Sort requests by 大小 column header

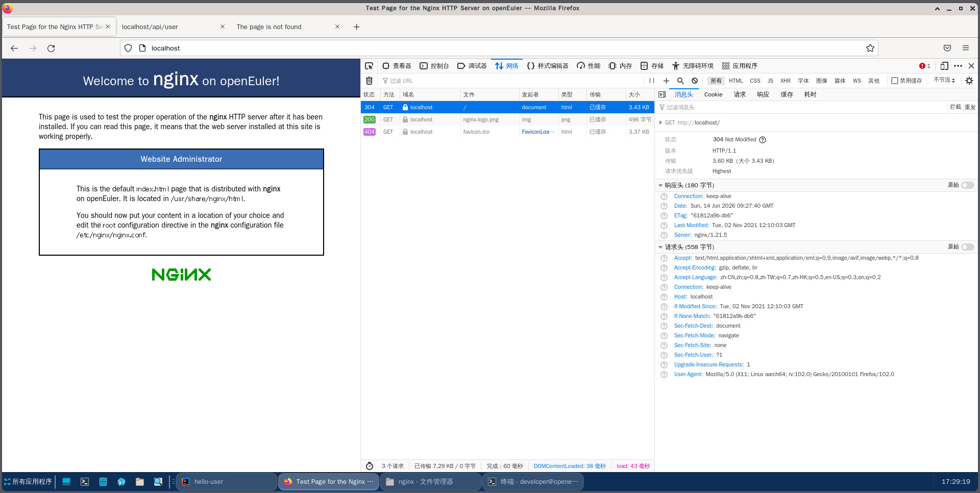tap(640, 94)
